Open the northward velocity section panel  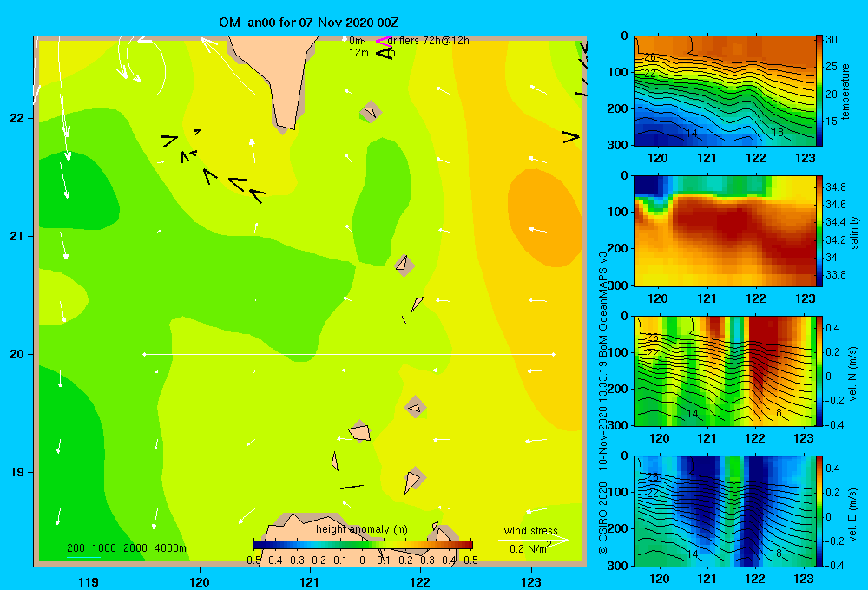(x=724, y=370)
